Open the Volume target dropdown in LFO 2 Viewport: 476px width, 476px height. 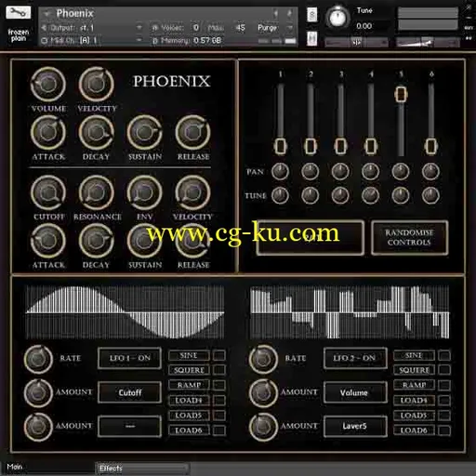coord(355,392)
